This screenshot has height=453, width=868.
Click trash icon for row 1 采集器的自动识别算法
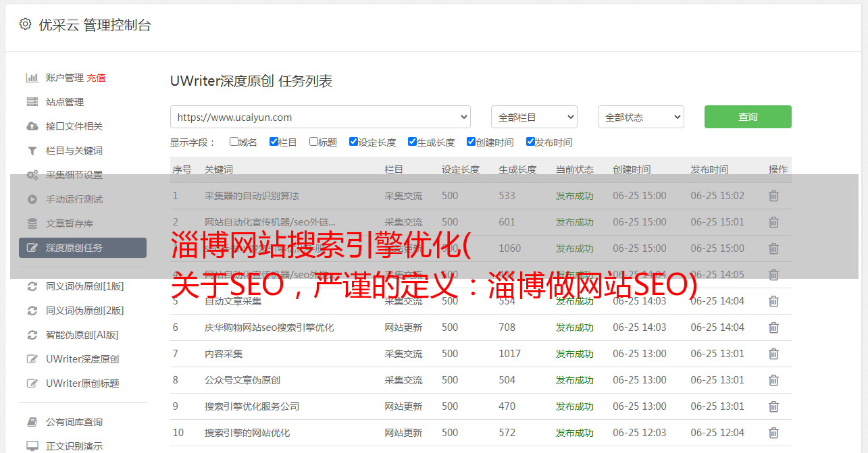click(773, 196)
